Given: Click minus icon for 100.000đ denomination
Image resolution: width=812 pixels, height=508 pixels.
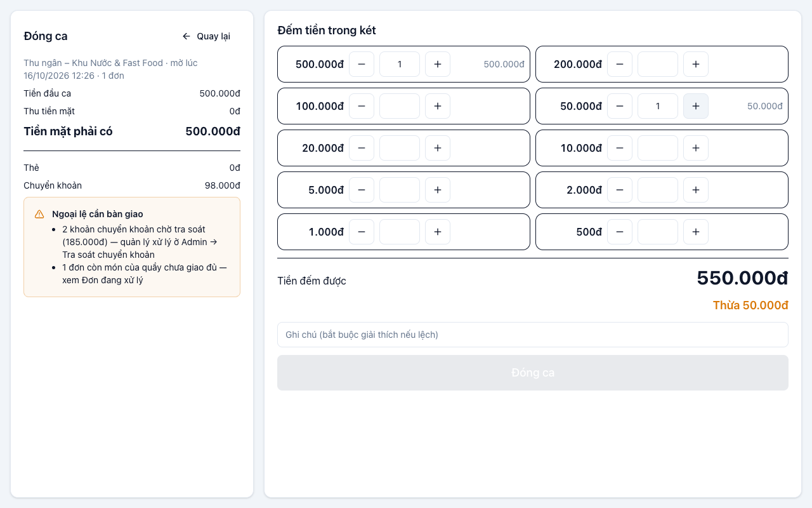Looking at the screenshot, I should (362, 106).
